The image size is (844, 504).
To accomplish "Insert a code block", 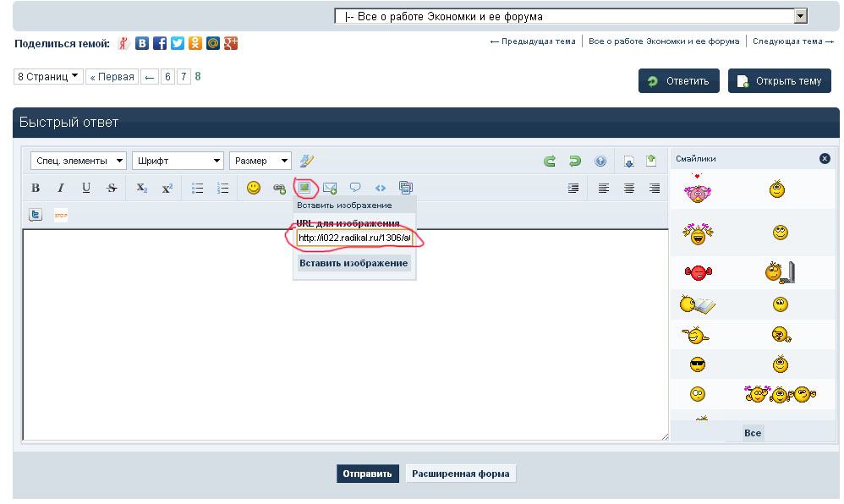I will point(381,188).
